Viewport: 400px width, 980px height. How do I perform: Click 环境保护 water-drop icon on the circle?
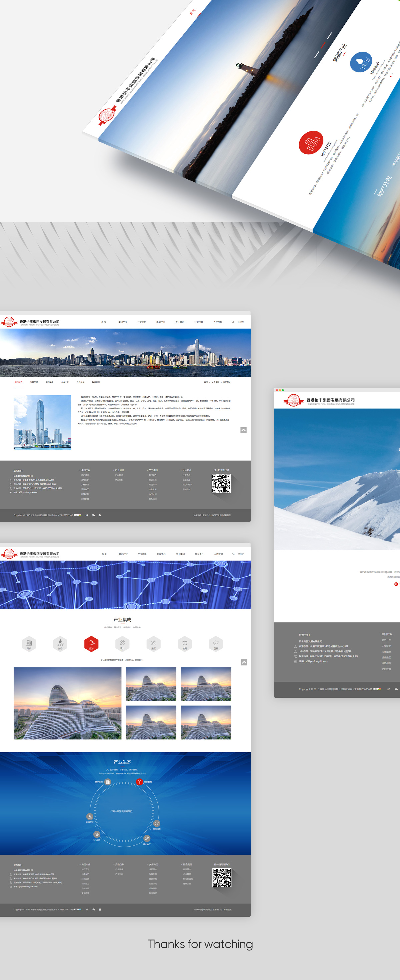(90, 816)
